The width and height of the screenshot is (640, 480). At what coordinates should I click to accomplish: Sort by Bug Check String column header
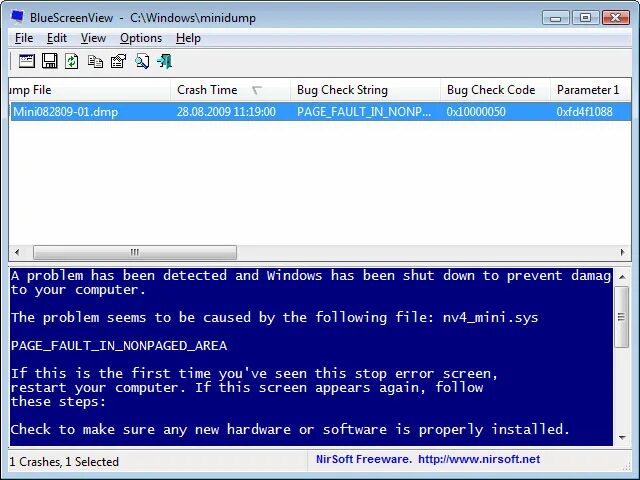(365, 90)
